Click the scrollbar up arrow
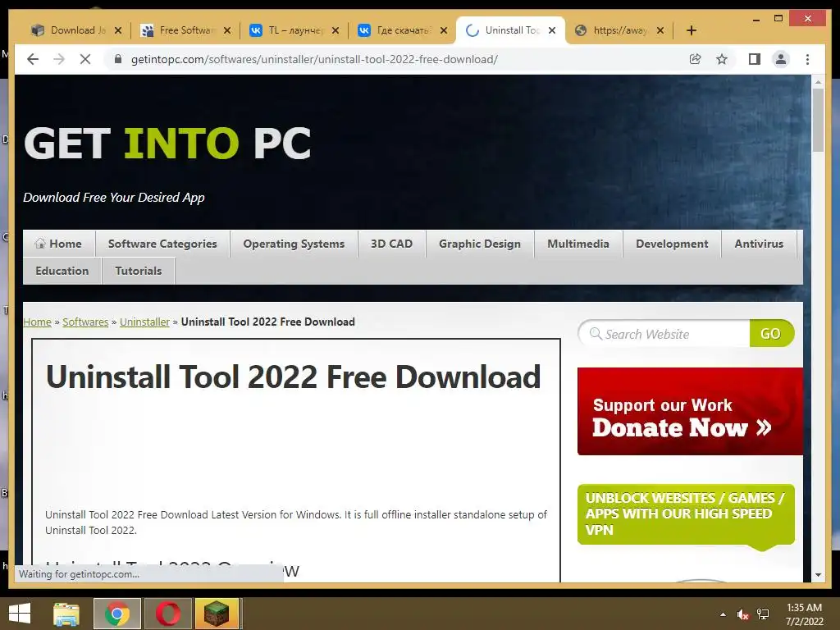840x630 pixels. (818, 82)
